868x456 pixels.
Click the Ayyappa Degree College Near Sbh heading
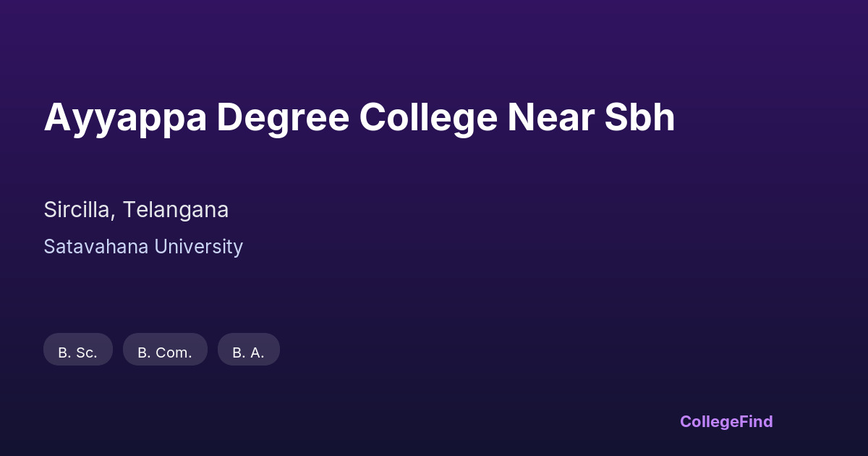359,117
